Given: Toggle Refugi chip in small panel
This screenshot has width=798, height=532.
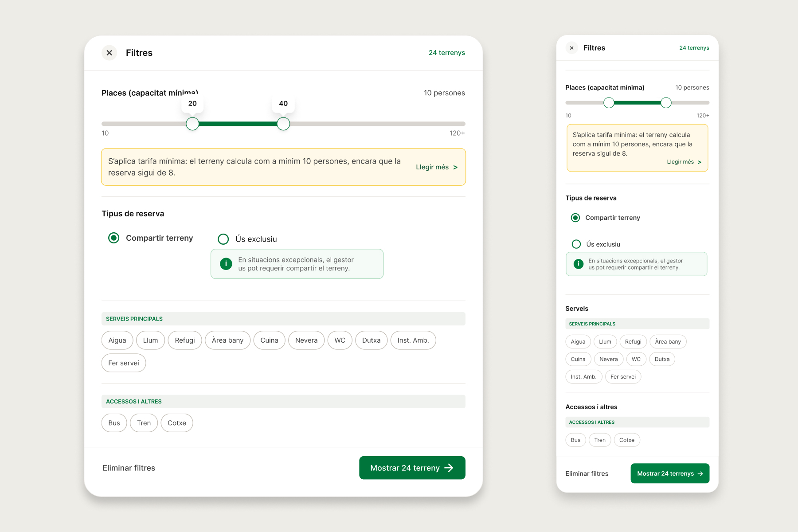Looking at the screenshot, I should pyautogui.click(x=633, y=342).
